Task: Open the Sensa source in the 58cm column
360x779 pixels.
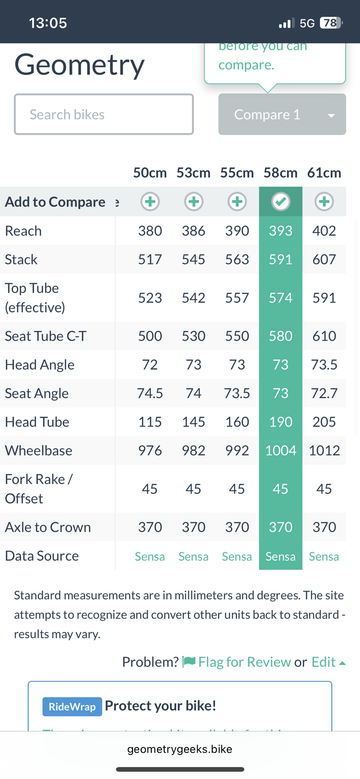Action: click(x=281, y=556)
